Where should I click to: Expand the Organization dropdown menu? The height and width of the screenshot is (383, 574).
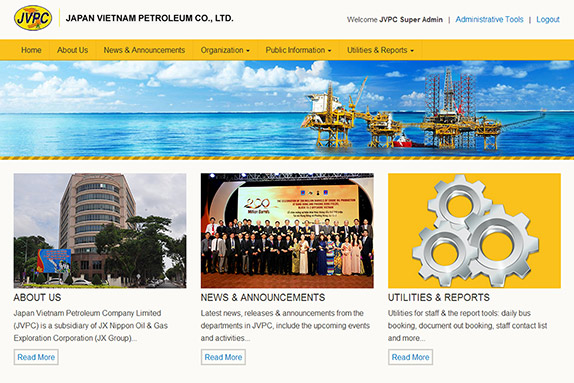point(225,50)
